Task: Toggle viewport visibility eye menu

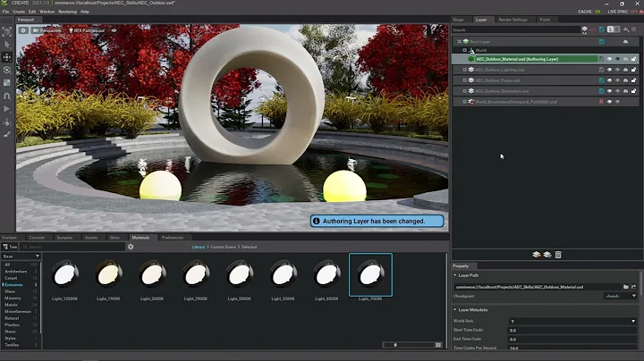Action: [x=114, y=30]
